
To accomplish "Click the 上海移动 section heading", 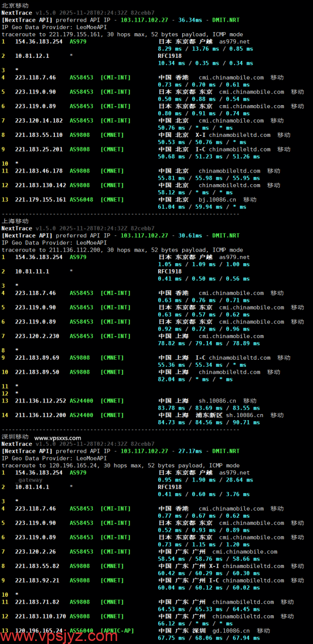I will point(15,221).
